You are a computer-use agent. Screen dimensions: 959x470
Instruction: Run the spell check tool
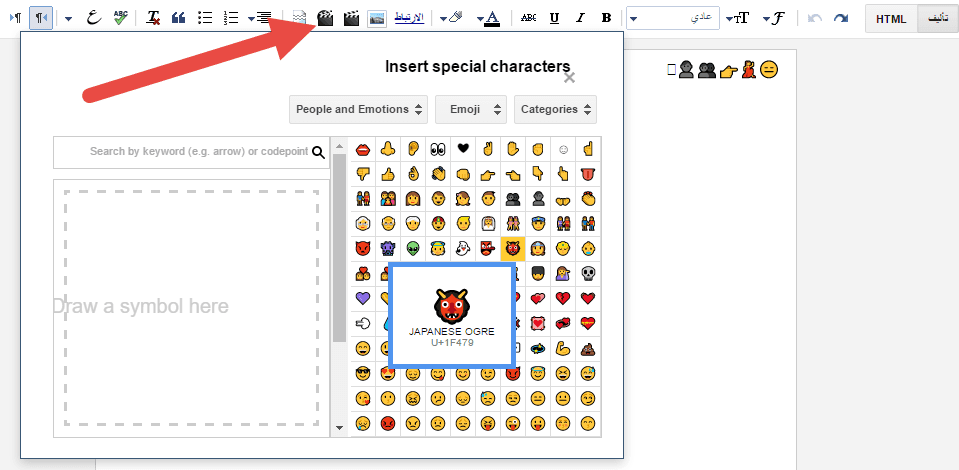120,18
